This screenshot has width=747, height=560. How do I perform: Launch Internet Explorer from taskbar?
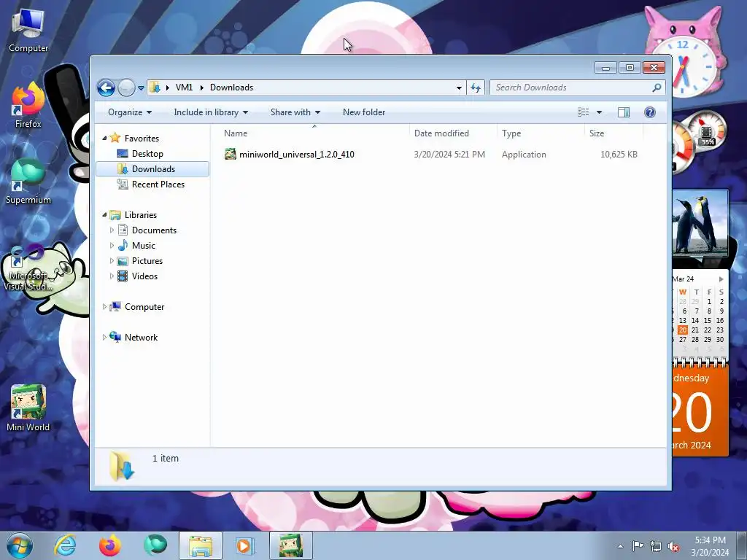pyautogui.click(x=65, y=545)
